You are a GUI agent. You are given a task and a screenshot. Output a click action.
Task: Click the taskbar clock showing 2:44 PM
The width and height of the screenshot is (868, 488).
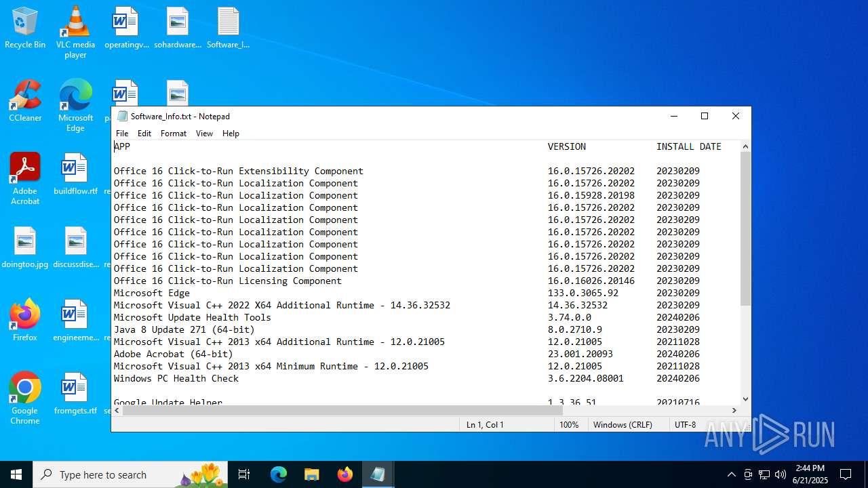pos(810,474)
